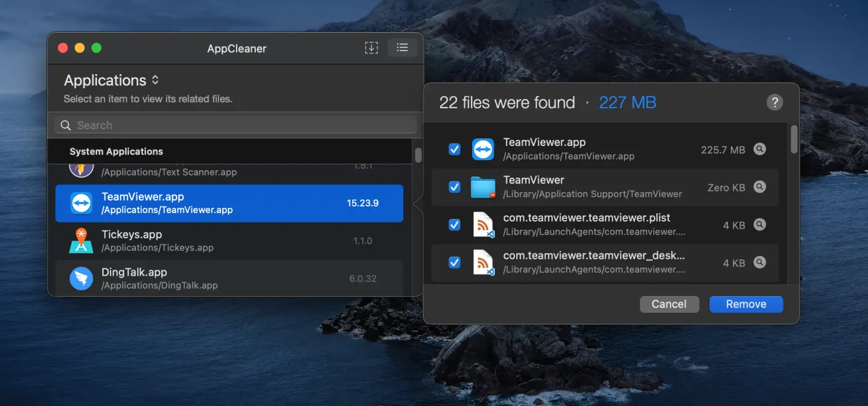The image size is (868, 406).
Task: Reveal TeamViewer.app in Finder via magnifier icon
Action: 760,149
